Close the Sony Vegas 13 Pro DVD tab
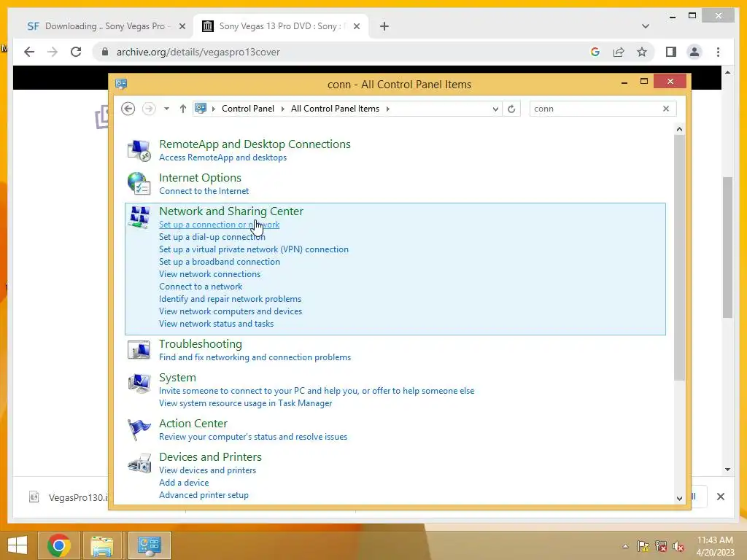 tap(356, 26)
